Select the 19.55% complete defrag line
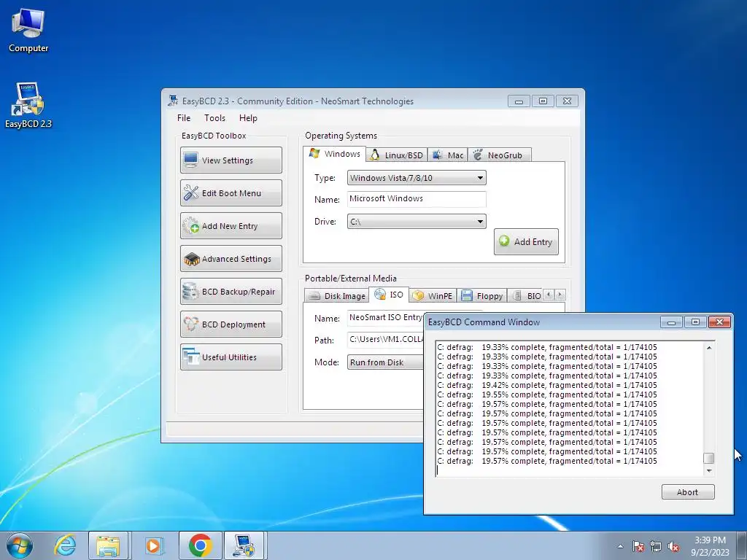Viewport: 747px width, 560px height. [x=547, y=394]
